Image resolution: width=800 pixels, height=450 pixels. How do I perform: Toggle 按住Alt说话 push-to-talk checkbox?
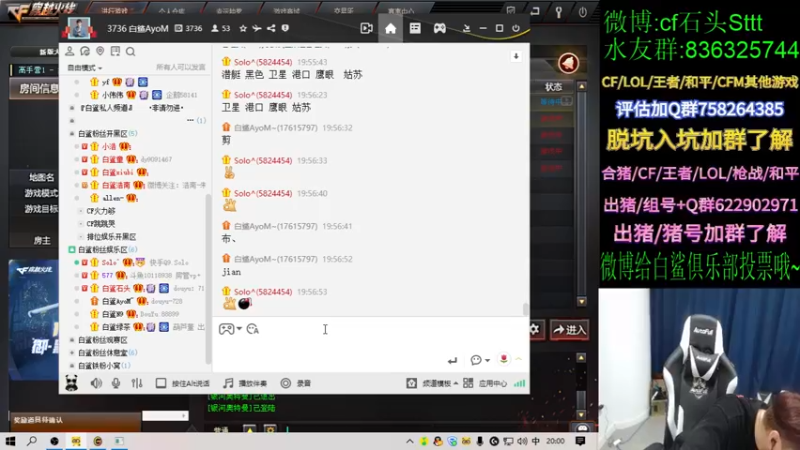pos(161,383)
